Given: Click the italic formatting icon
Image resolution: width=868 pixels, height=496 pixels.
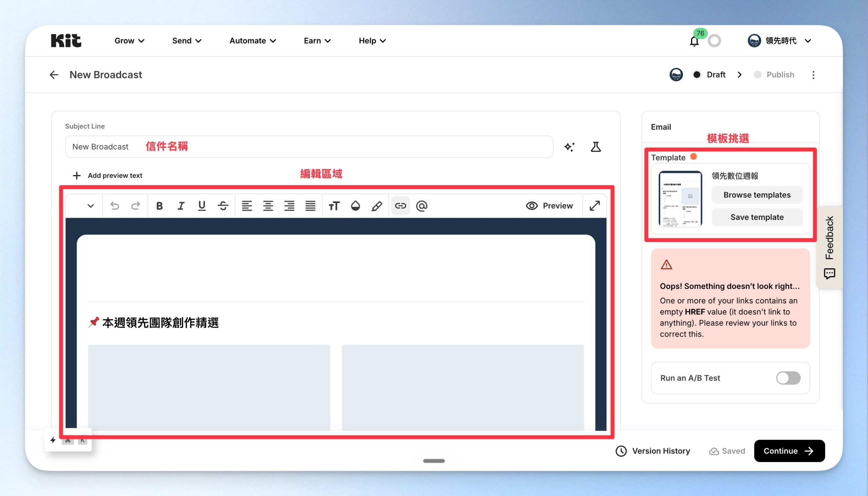Looking at the screenshot, I should [x=181, y=206].
